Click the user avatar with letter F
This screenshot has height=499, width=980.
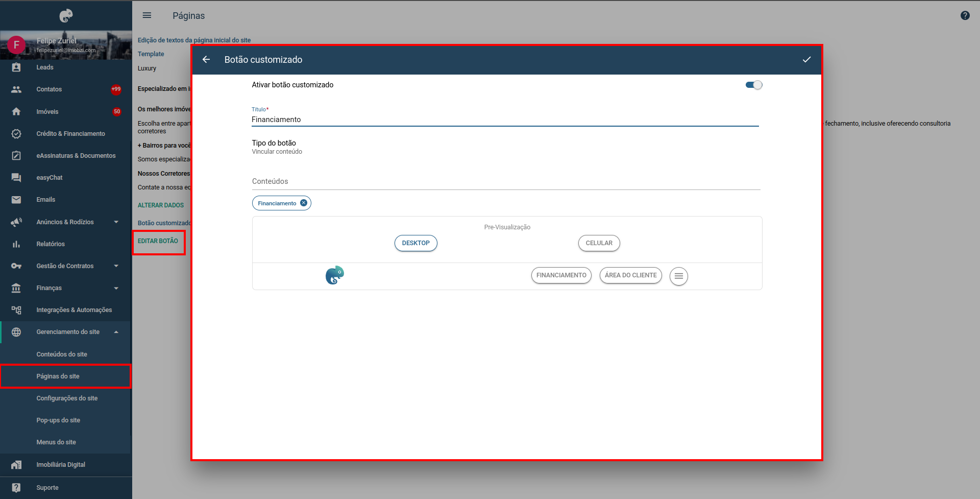16,45
